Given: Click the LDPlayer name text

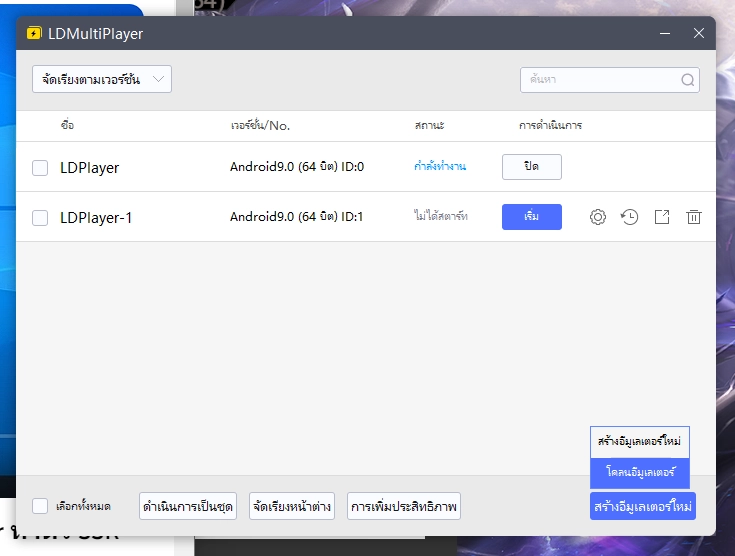Looking at the screenshot, I should click(90, 168).
